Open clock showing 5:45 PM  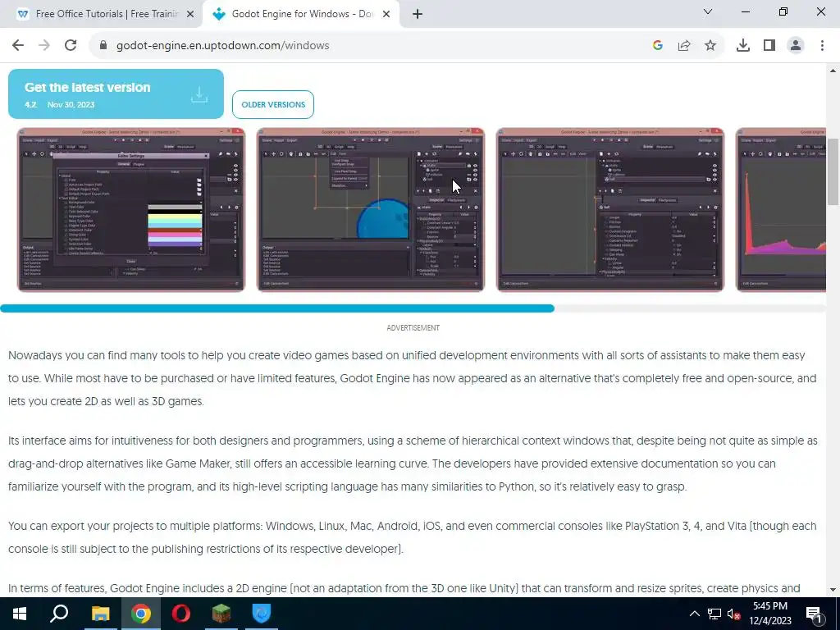pyautogui.click(x=770, y=614)
